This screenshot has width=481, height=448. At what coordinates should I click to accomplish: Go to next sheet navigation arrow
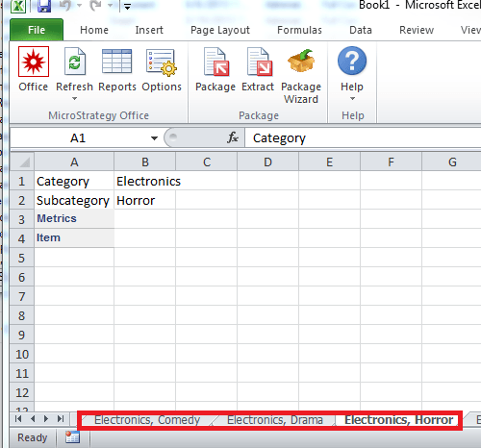(x=46, y=419)
